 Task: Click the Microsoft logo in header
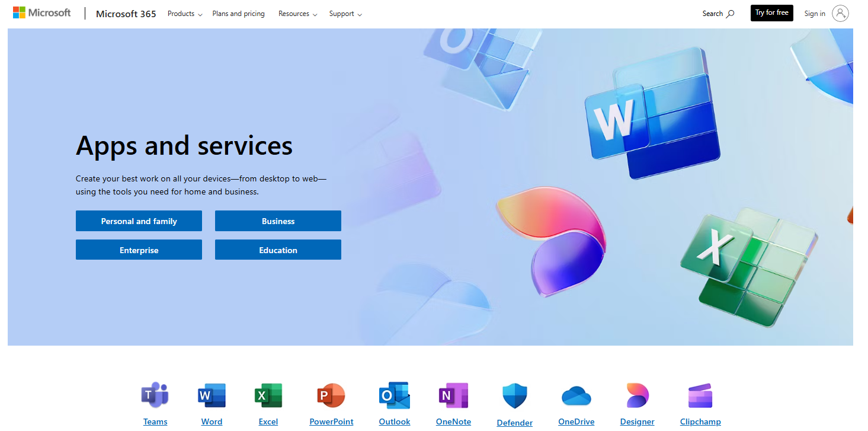point(42,13)
